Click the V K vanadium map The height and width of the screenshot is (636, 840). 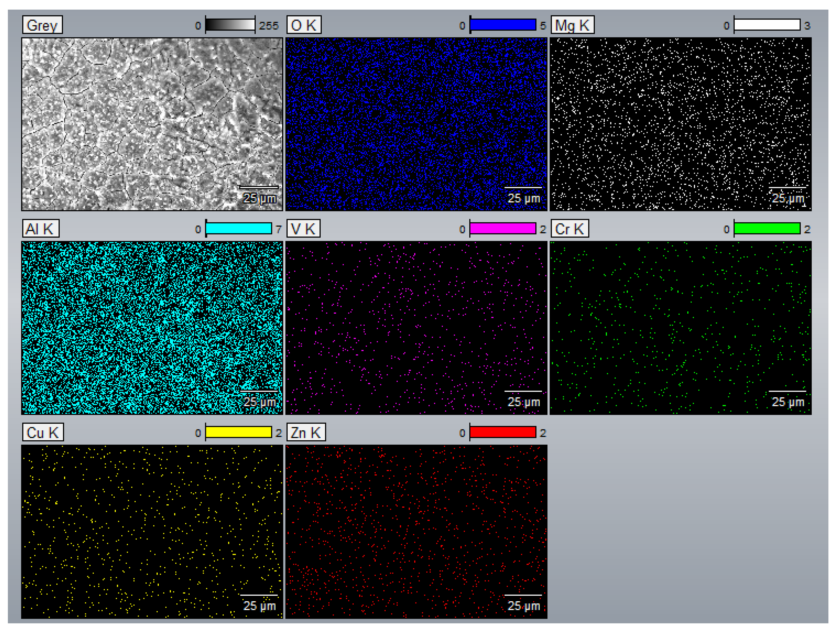(x=416, y=328)
